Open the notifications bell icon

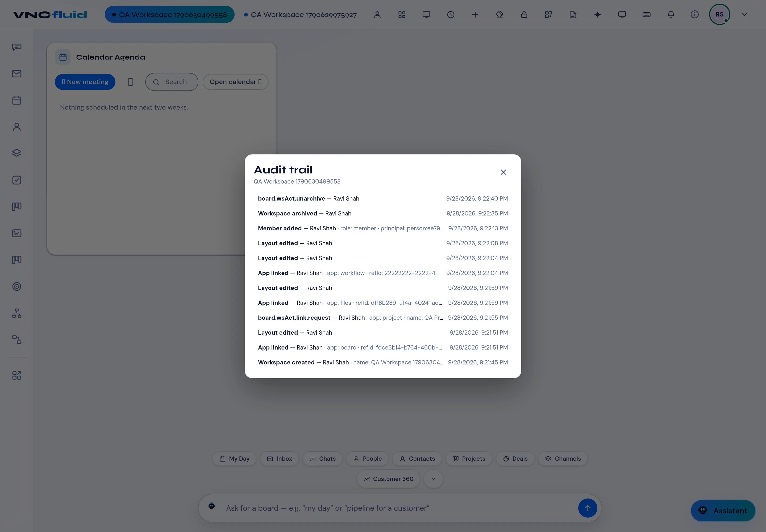pyautogui.click(x=671, y=15)
